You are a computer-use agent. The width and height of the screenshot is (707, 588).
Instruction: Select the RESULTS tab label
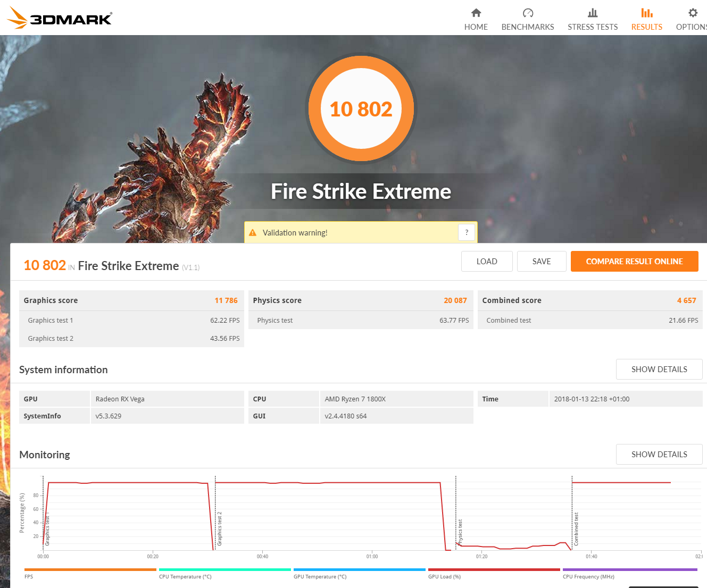click(647, 27)
